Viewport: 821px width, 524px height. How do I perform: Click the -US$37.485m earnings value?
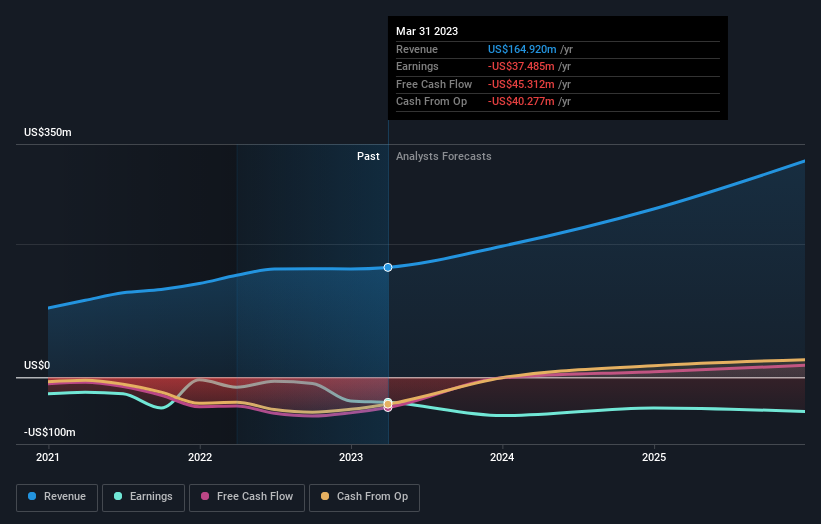(521, 66)
